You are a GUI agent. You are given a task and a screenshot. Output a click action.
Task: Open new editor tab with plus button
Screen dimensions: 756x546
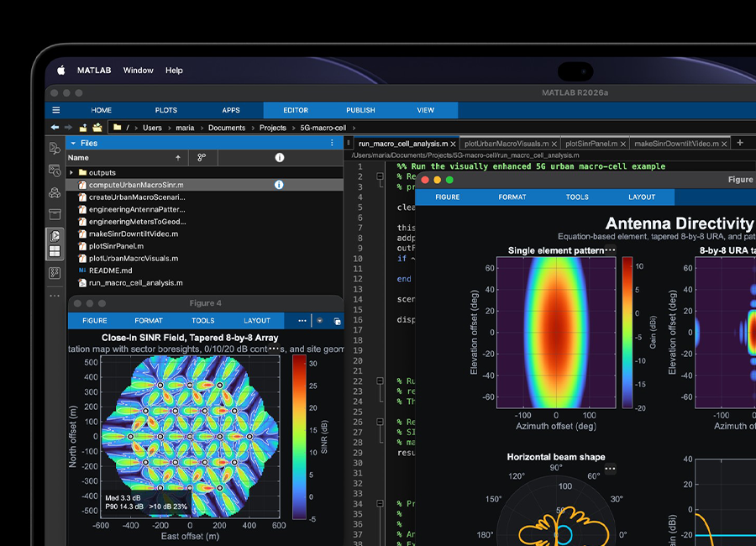[x=740, y=143]
